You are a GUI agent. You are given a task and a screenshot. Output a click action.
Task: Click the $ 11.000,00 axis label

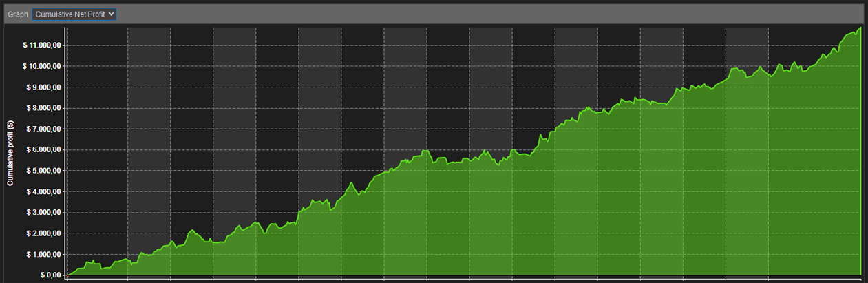[x=43, y=45]
